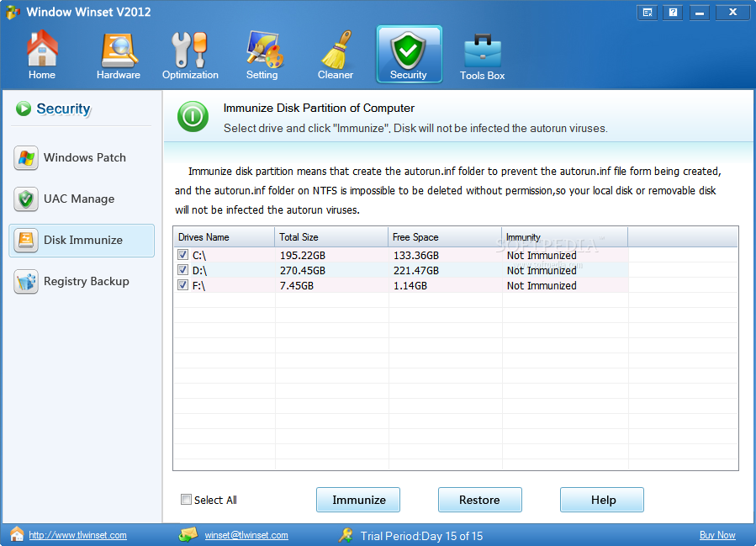This screenshot has height=546, width=756.
Task: Click the mail envelope icon in status bar
Action: point(188,534)
